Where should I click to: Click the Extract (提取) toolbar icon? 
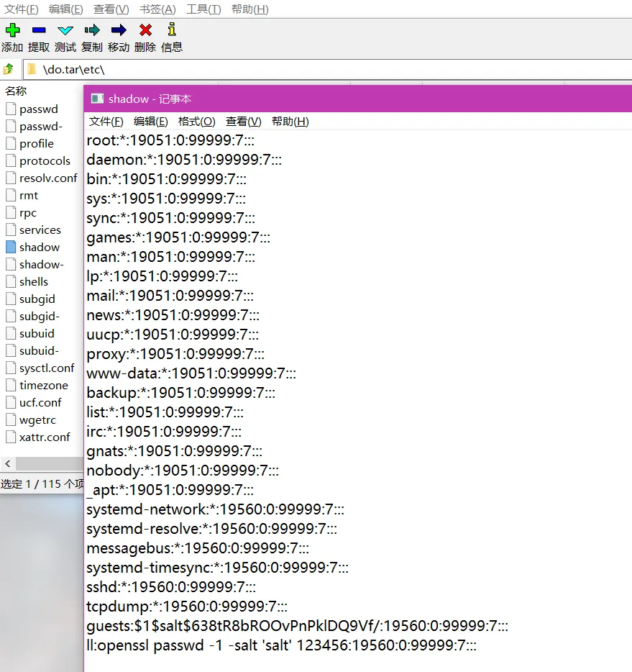coord(39,30)
